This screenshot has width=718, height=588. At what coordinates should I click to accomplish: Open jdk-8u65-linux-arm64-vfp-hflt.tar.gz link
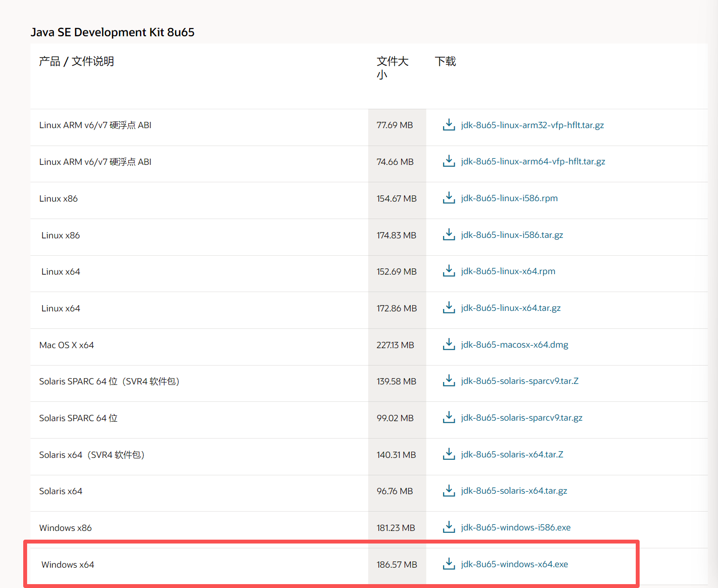[533, 161]
